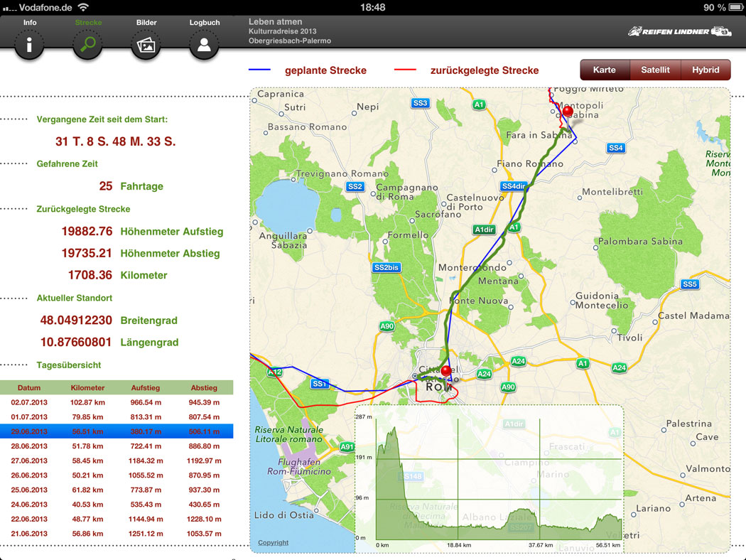
Task: Tap the 19735.21 Höhenmeter Abstieg value
Action: 87,253
